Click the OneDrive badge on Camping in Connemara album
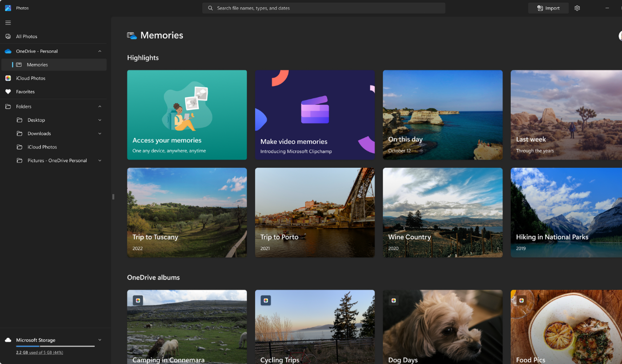The image size is (622, 364). point(138,300)
